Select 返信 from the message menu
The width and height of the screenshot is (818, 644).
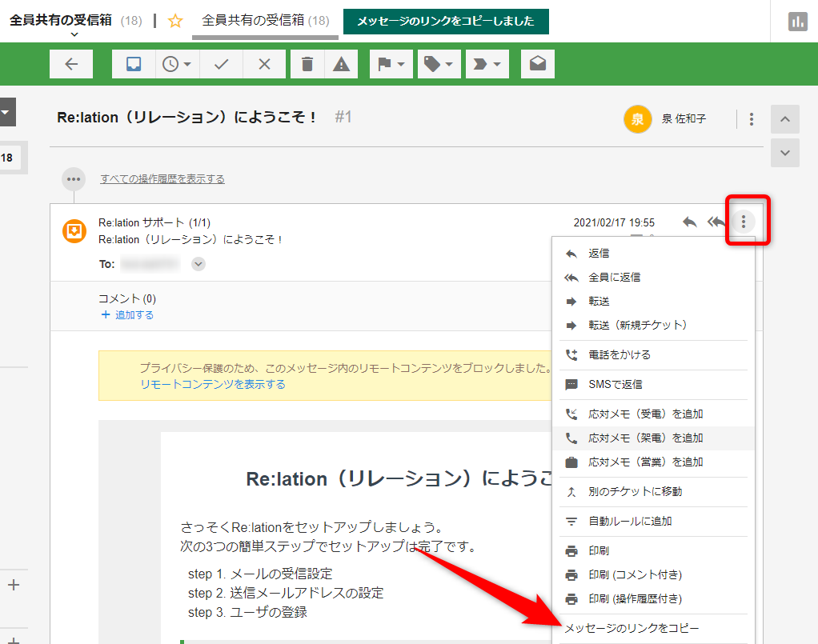[x=653, y=254]
